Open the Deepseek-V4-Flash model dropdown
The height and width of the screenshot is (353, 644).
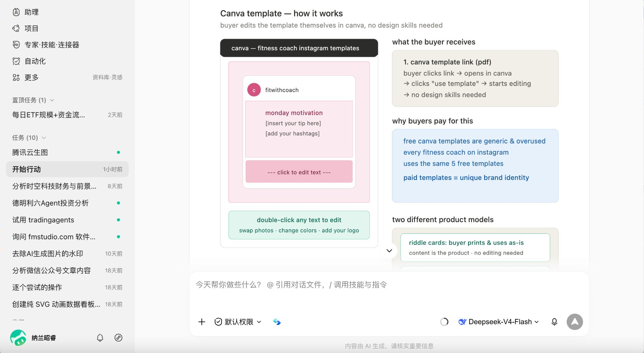[x=499, y=322]
